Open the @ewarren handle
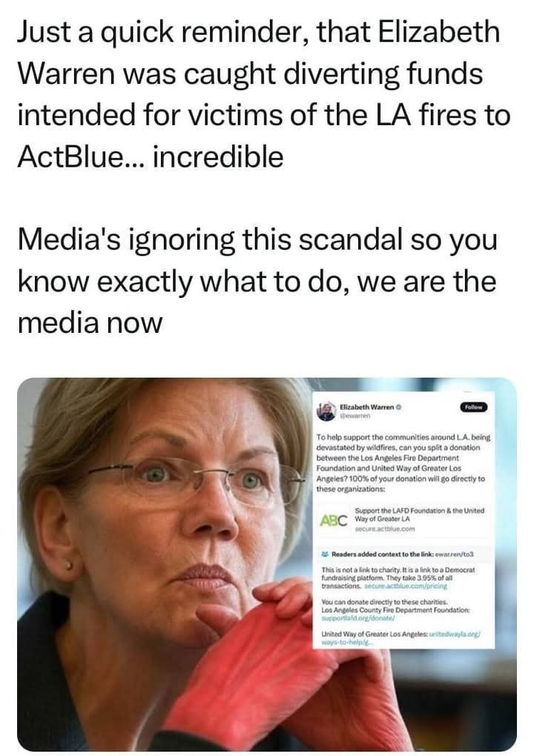This screenshot has width=534, height=756. pos(355,417)
